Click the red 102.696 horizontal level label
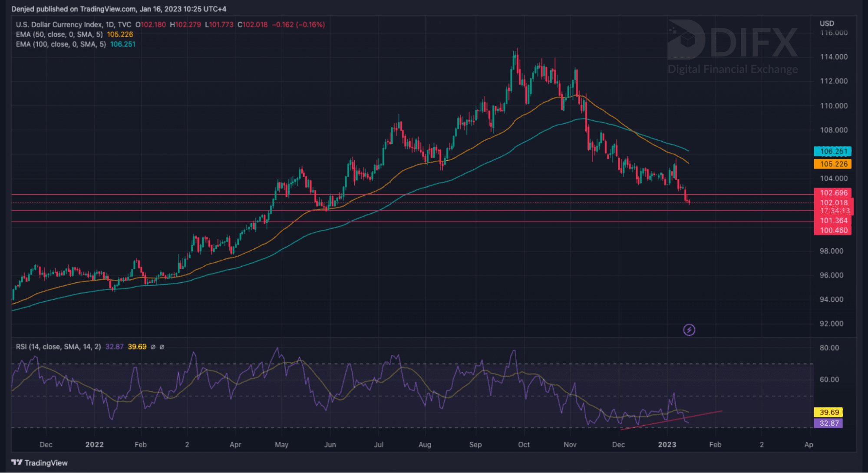The width and height of the screenshot is (868, 473). (833, 193)
